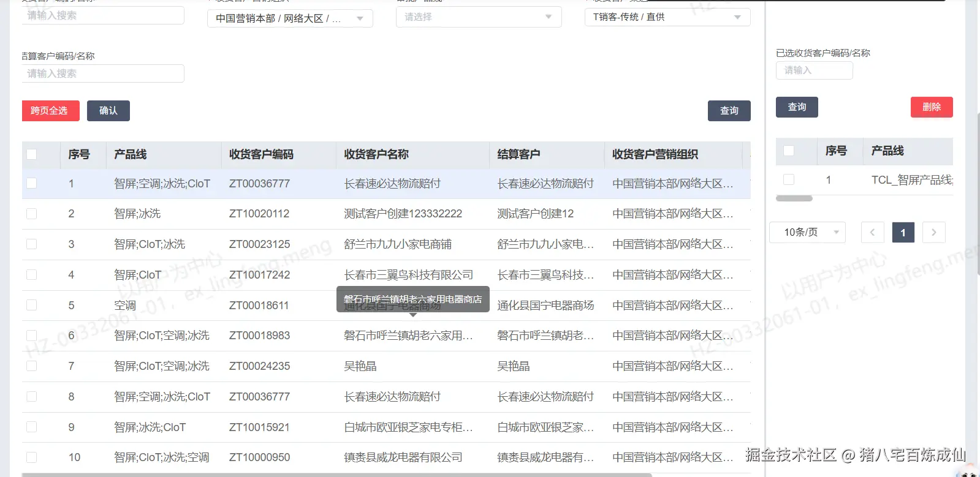
Task: Open the 中国营销本部 / 网络大区 organization dropdown
Action: (290, 18)
